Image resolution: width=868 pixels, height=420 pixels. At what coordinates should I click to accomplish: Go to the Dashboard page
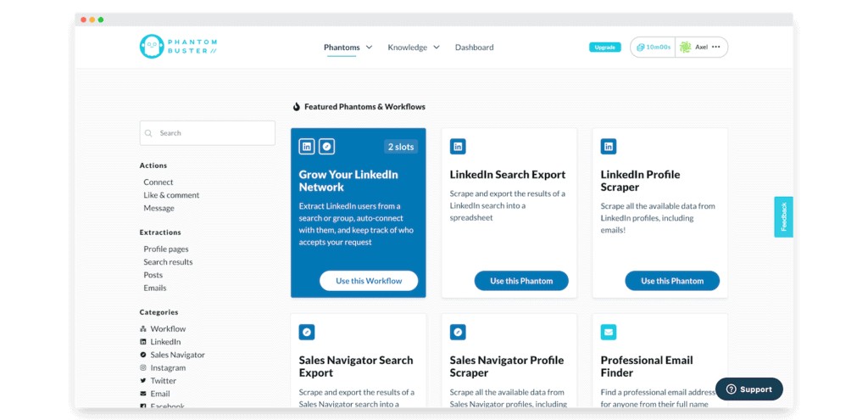[475, 48]
